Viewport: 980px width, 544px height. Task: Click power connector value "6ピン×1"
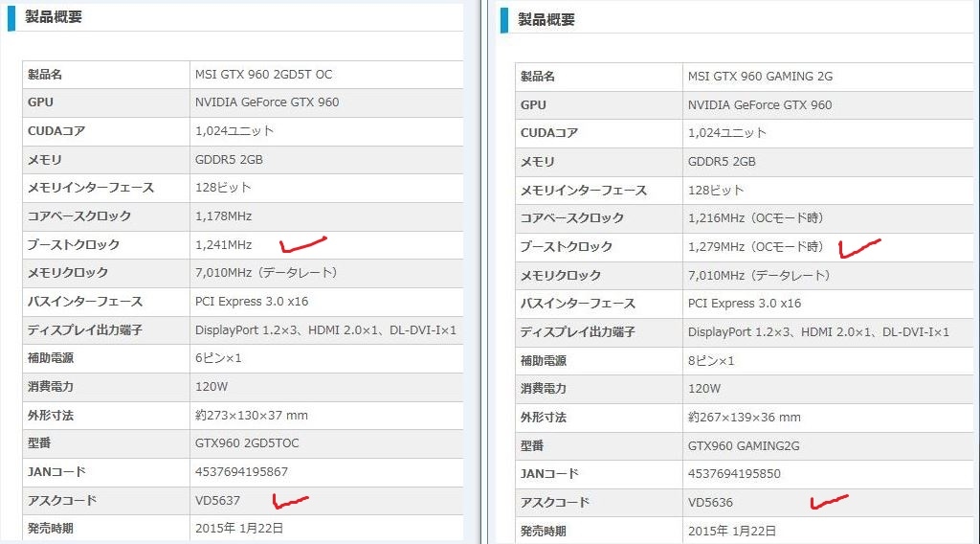click(x=218, y=358)
